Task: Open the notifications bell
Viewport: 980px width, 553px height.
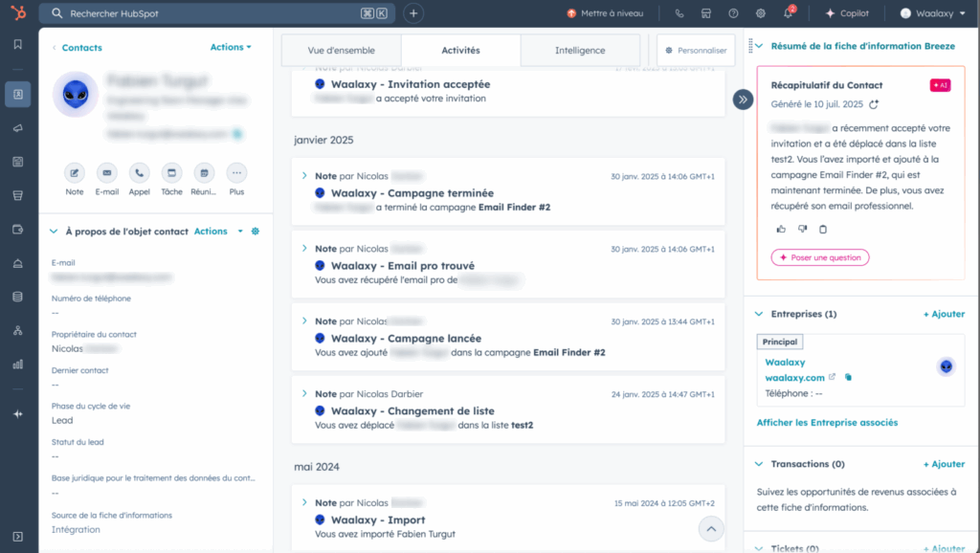Action: point(789,13)
